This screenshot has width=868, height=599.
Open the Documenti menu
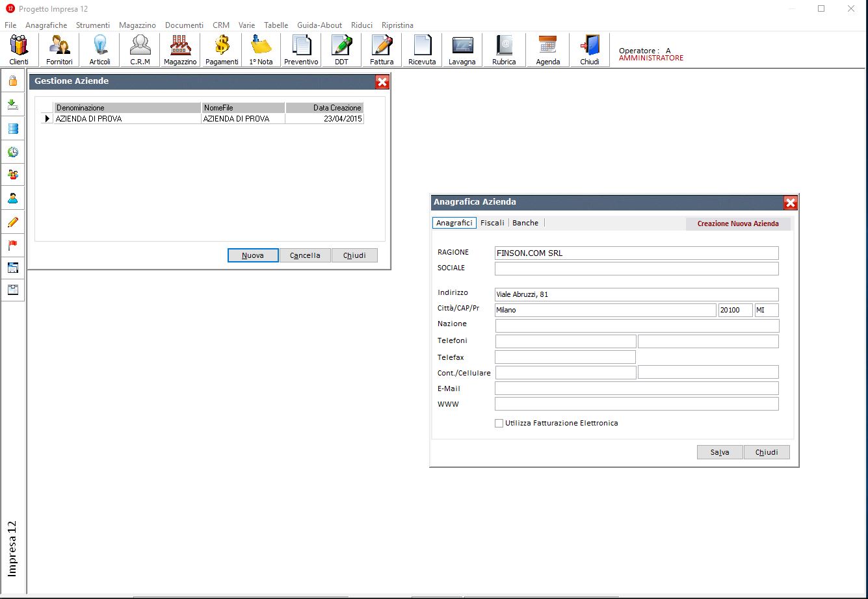[x=184, y=25]
